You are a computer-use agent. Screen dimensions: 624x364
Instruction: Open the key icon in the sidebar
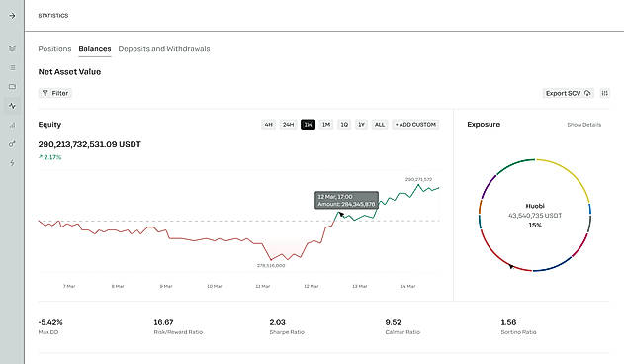coord(12,143)
